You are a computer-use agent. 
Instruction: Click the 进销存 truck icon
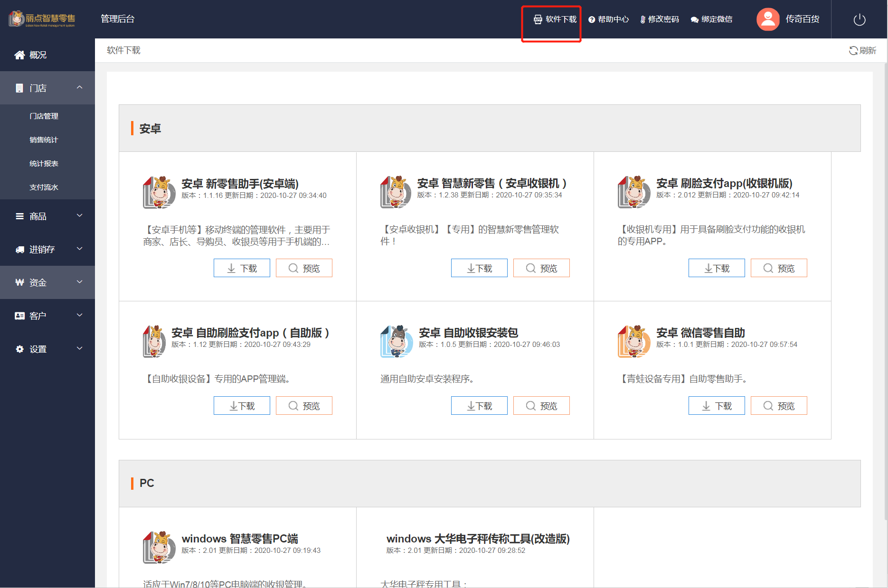click(19, 250)
